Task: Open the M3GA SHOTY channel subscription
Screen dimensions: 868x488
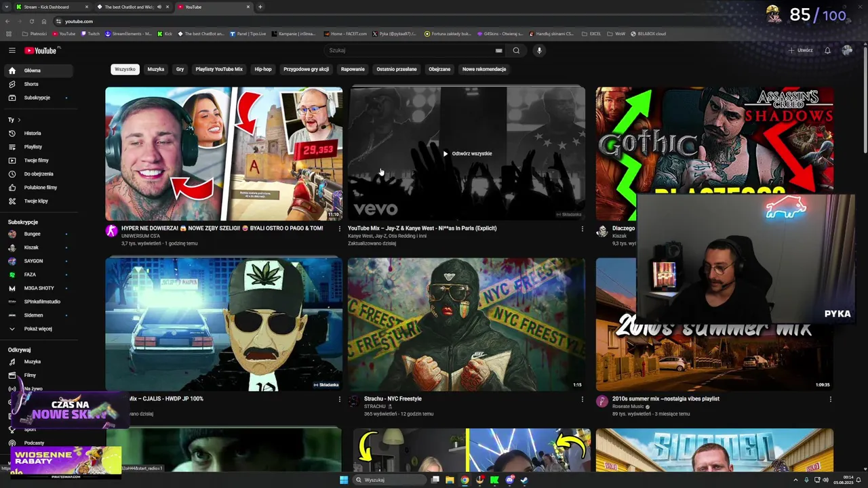Action: click(37, 288)
